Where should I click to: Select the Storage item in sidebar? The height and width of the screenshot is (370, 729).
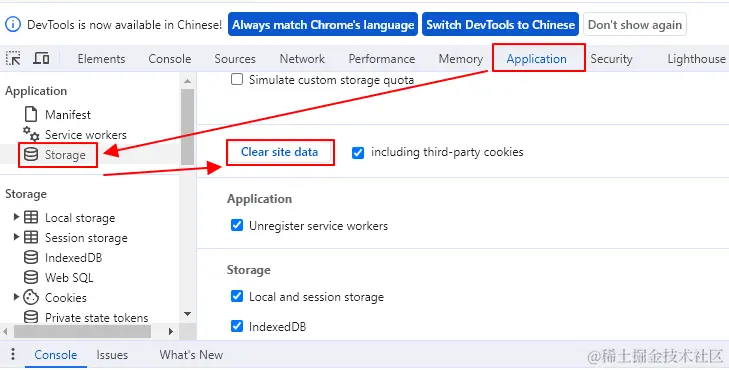pyautogui.click(x=58, y=155)
